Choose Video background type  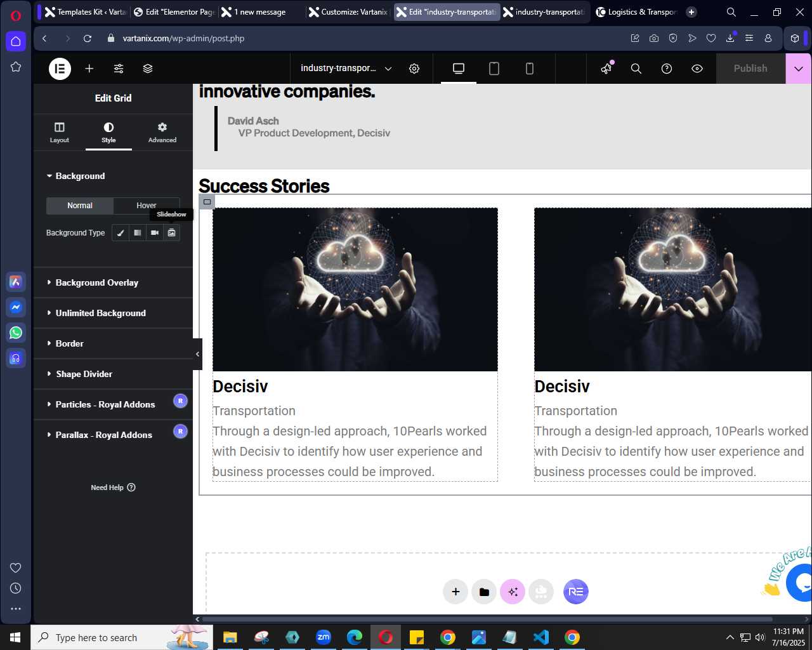155,233
